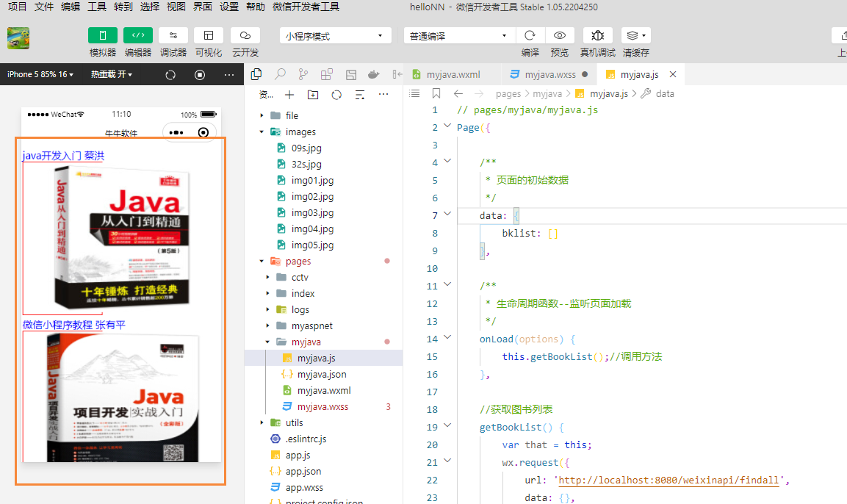The image size is (847, 504).
Task: Click the save layout icon in sidebar
Action: click(x=351, y=74)
